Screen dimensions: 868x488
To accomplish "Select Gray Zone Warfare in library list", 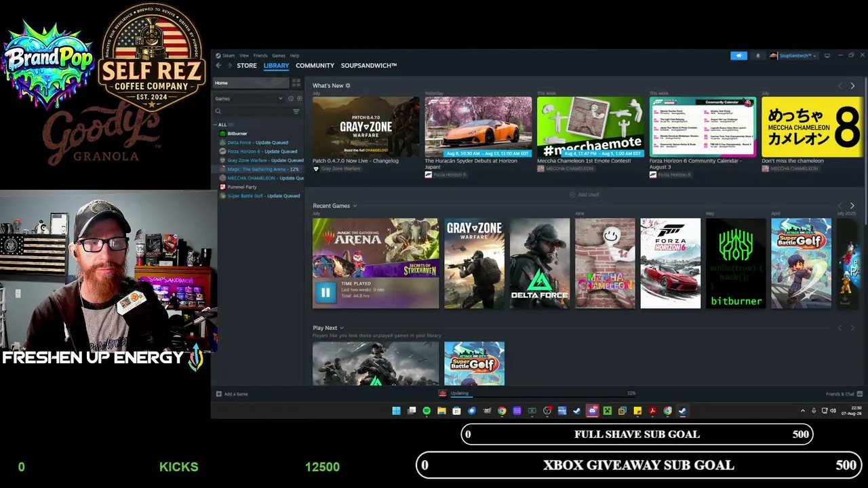I will pyautogui.click(x=260, y=160).
